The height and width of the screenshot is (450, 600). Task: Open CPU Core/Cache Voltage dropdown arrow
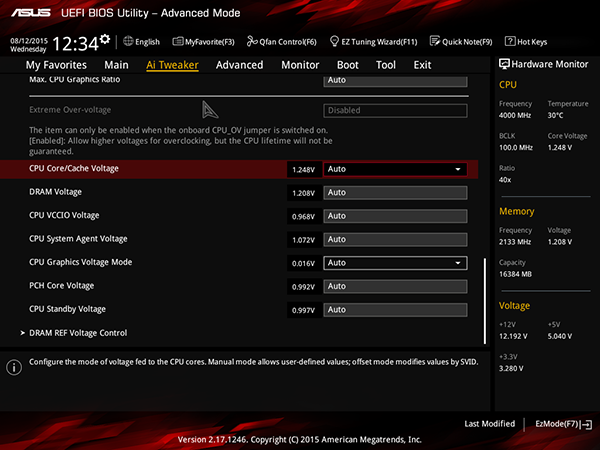[458, 169]
